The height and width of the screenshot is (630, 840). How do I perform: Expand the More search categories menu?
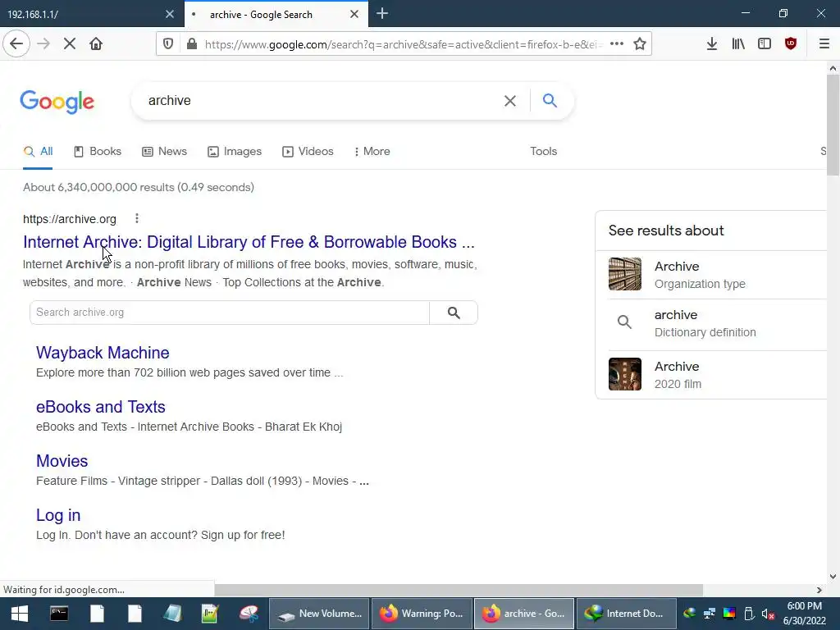pyautogui.click(x=372, y=152)
